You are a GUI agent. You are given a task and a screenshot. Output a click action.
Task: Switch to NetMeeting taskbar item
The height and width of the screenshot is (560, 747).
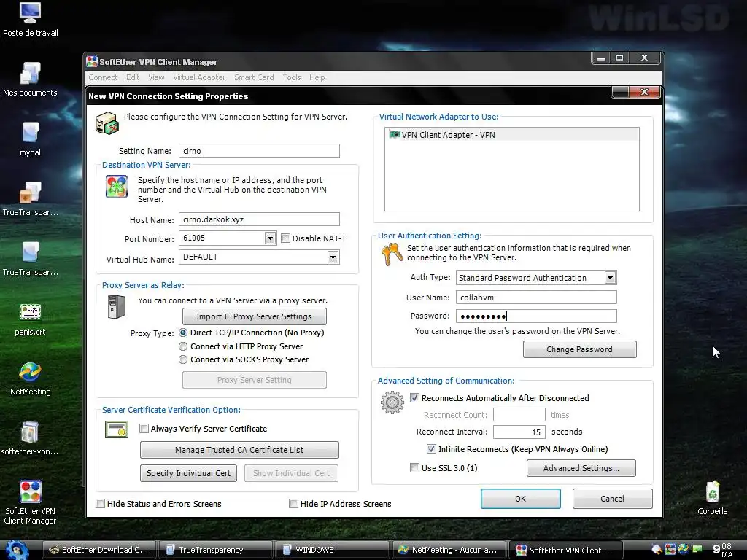pos(448,550)
